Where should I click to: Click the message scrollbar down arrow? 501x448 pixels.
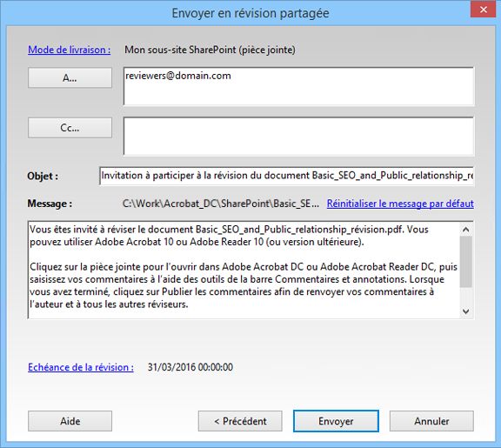pos(466,311)
